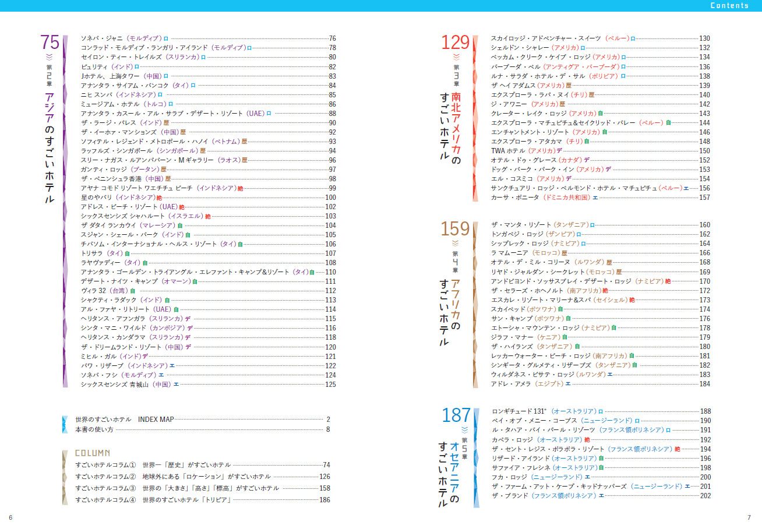Click the green 自 icon after ヴィラ 32
762x532 pixels.
pyautogui.click(x=133, y=291)
